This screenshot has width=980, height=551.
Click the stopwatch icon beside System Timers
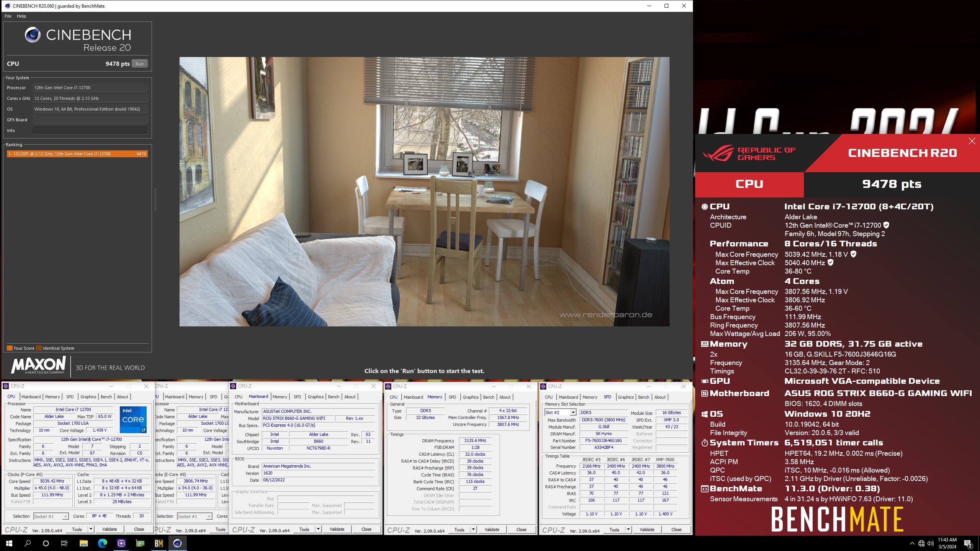pyautogui.click(x=704, y=443)
